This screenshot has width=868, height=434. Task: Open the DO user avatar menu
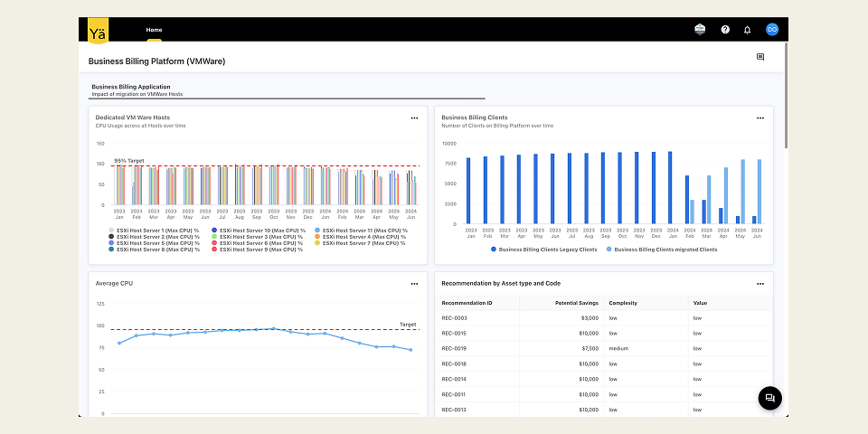[772, 30]
